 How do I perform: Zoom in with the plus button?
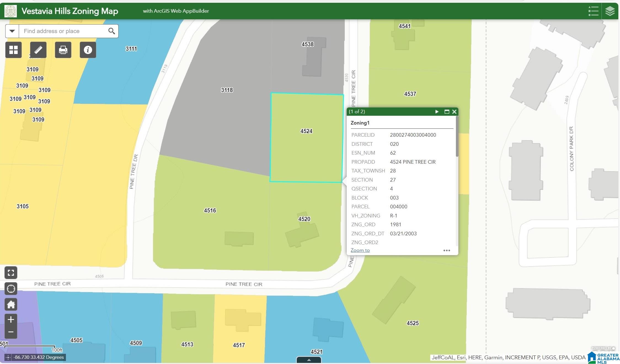pyautogui.click(x=11, y=320)
